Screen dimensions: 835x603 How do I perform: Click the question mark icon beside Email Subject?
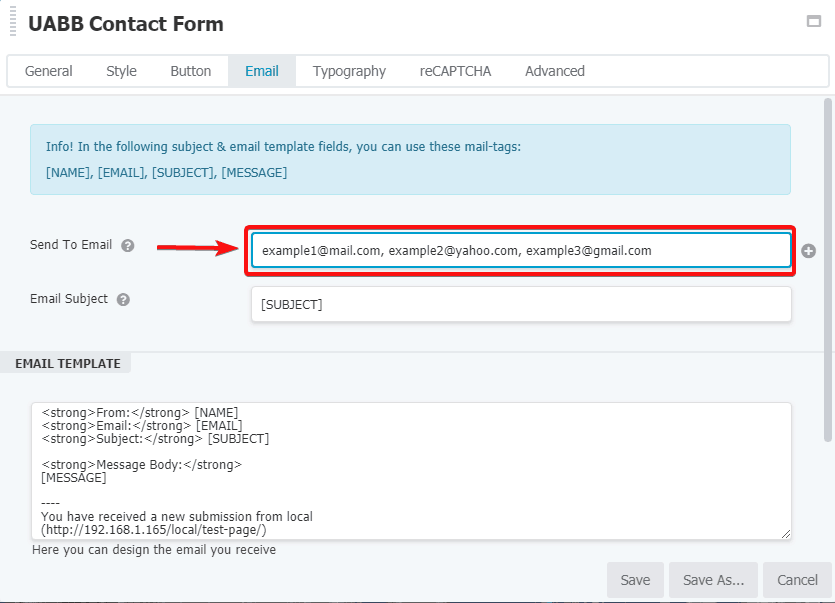coord(121,299)
